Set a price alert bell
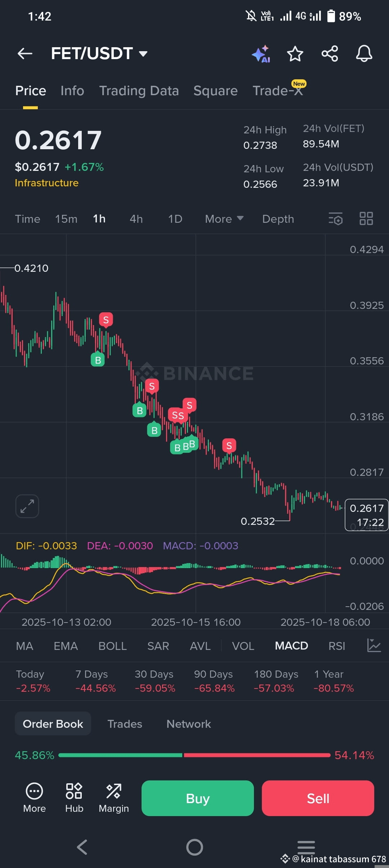 pos(364,54)
